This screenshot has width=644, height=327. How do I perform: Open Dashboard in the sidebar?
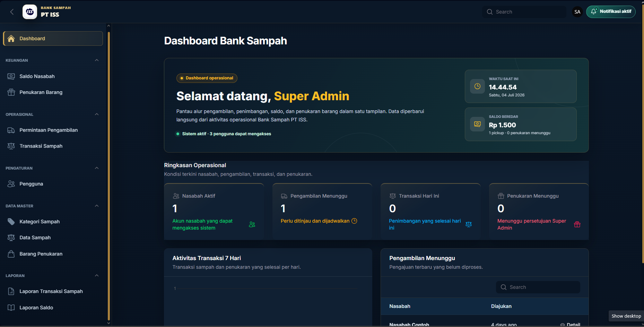click(53, 38)
